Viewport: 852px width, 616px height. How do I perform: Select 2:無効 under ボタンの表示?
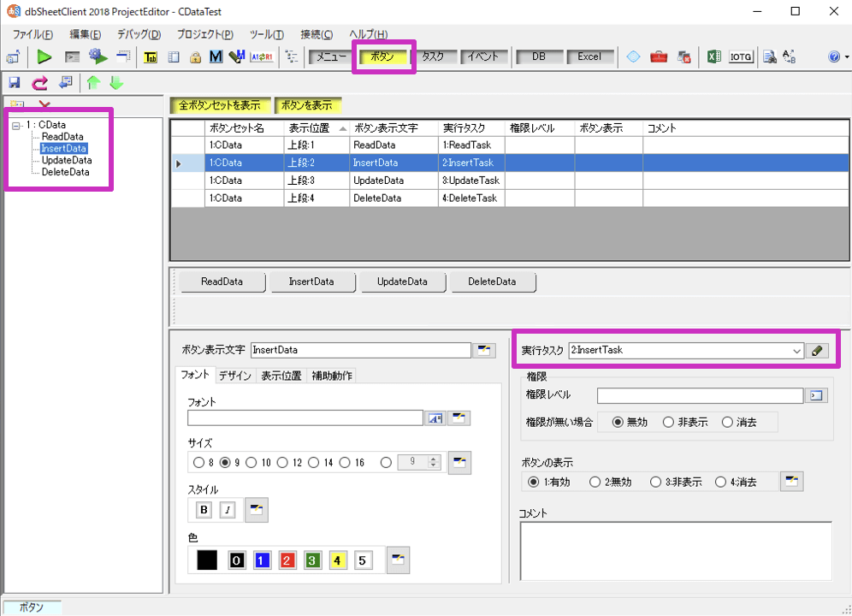coord(595,482)
